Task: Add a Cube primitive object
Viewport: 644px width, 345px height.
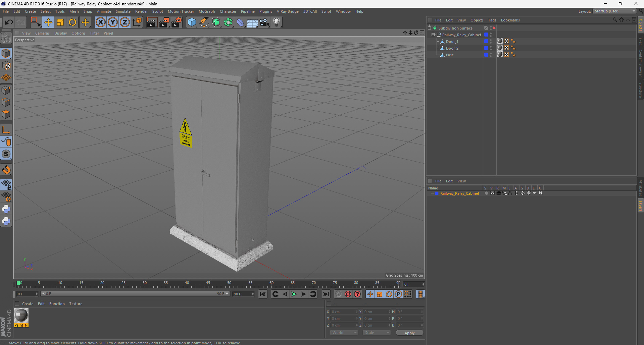Action: pos(192,22)
